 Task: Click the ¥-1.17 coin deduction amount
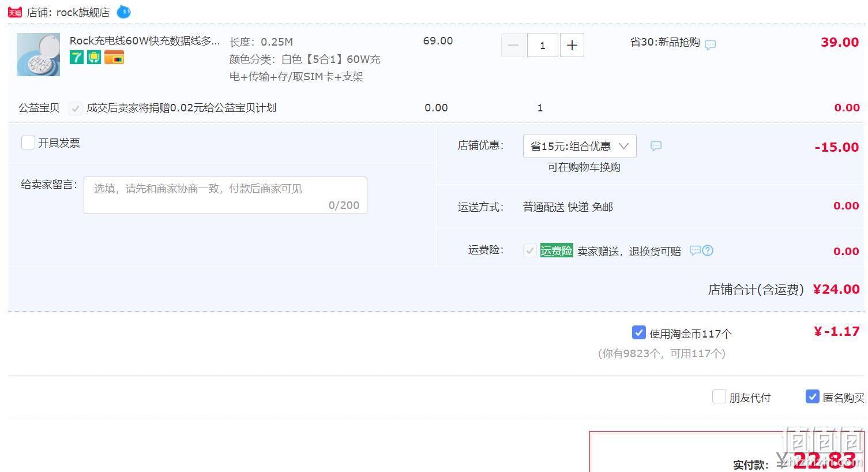pos(836,331)
